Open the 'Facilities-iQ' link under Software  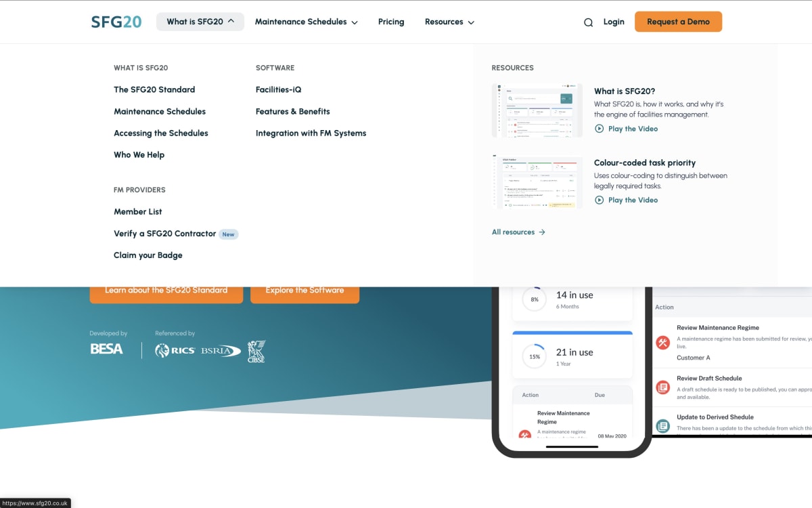pos(277,89)
